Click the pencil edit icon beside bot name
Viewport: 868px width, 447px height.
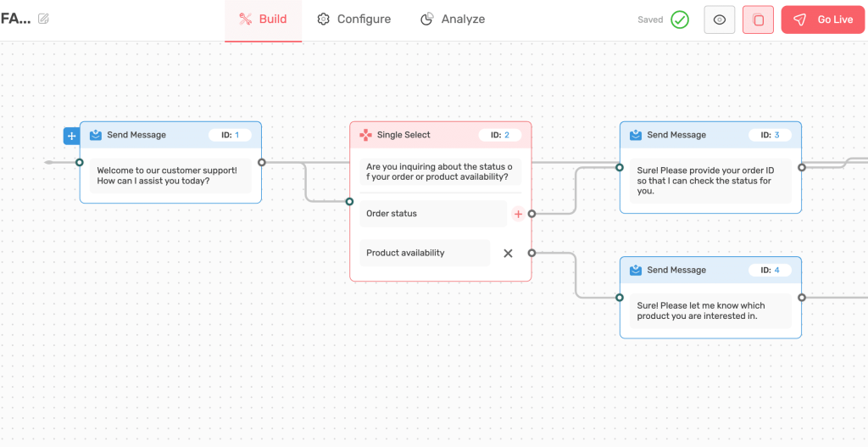tap(43, 19)
